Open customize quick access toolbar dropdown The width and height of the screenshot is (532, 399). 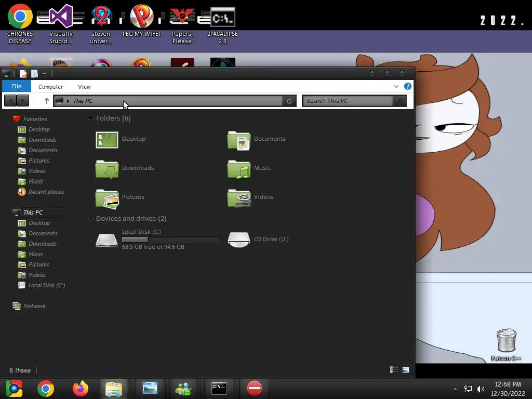(x=44, y=74)
